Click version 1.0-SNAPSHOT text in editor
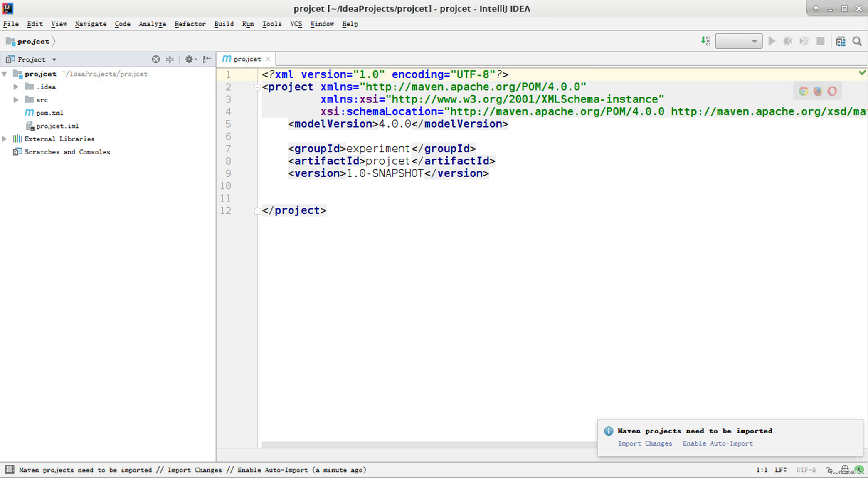 [x=385, y=173]
